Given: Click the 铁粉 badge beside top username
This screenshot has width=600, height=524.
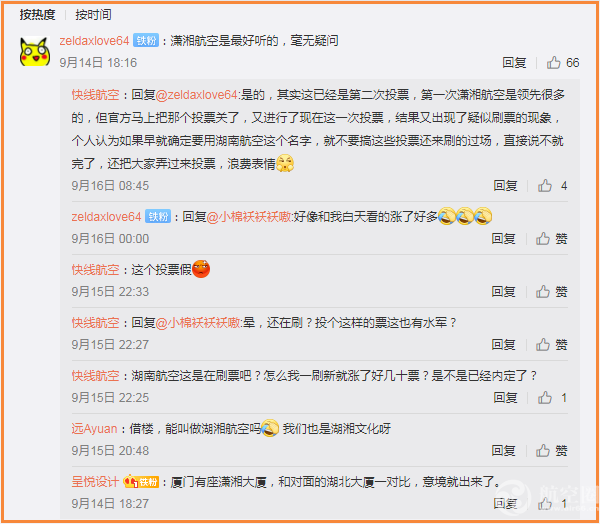Looking at the screenshot, I should coord(146,41).
